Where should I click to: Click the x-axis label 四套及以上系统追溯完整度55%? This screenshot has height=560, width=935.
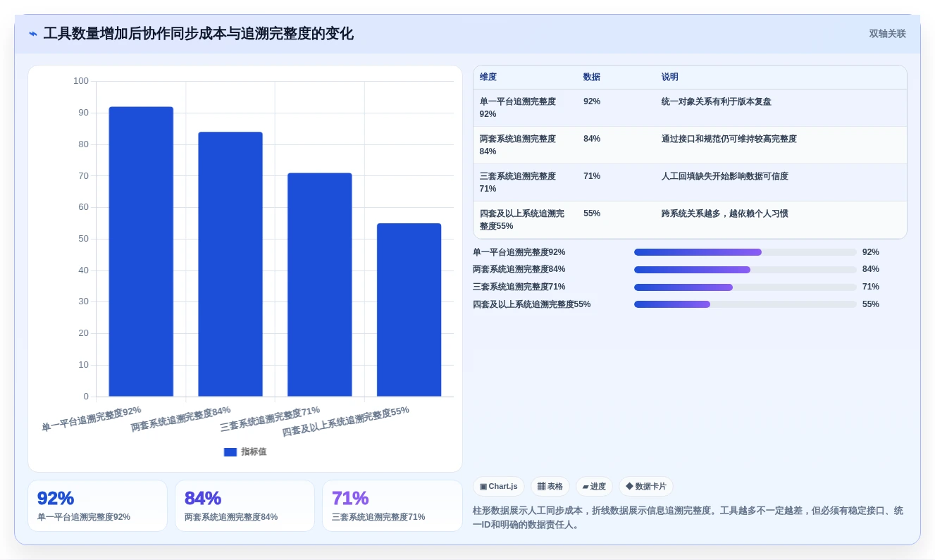pos(346,421)
